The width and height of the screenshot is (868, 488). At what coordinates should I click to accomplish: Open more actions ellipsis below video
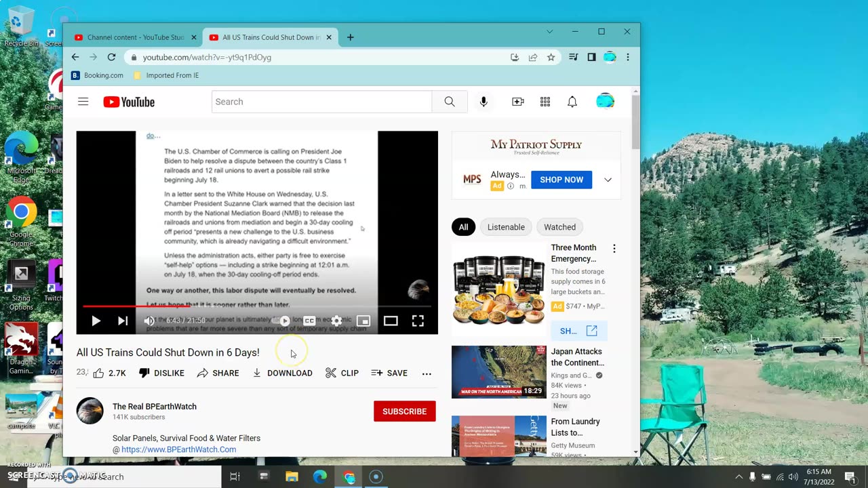(x=427, y=373)
